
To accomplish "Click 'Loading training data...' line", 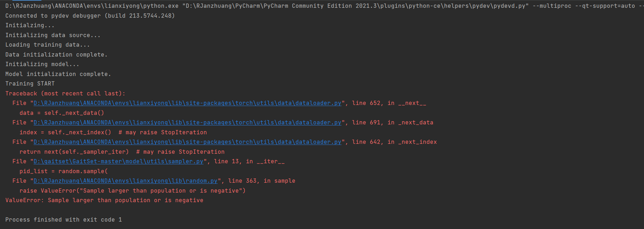I will pos(47,45).
